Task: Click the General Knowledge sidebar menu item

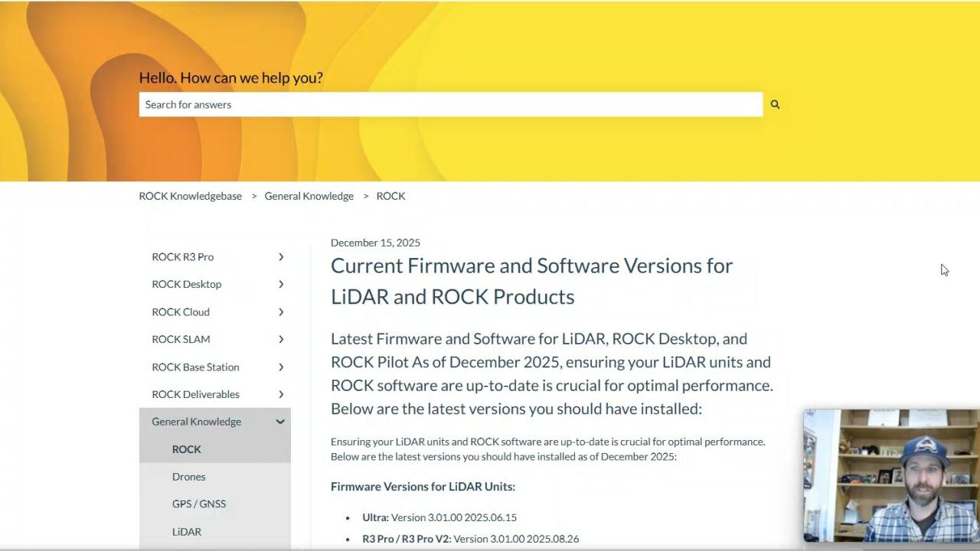Action: tap(196, 421)
